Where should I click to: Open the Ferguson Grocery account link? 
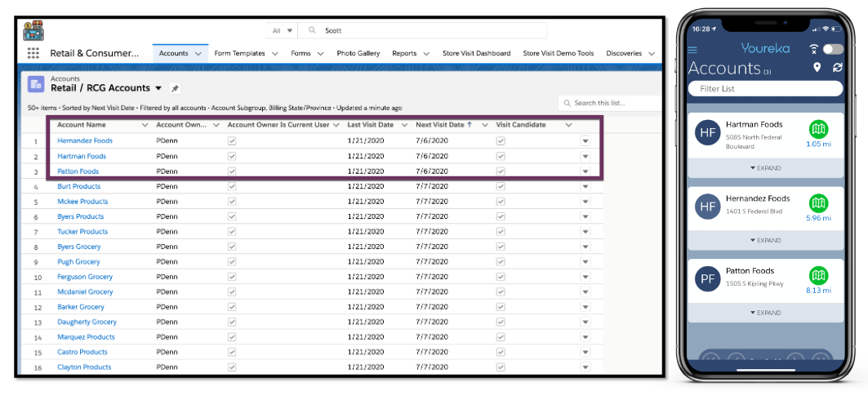click(x=85, y=277)
